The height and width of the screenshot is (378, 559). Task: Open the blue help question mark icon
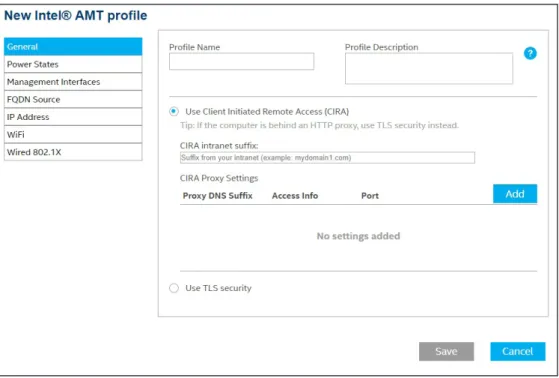(530, 53)
